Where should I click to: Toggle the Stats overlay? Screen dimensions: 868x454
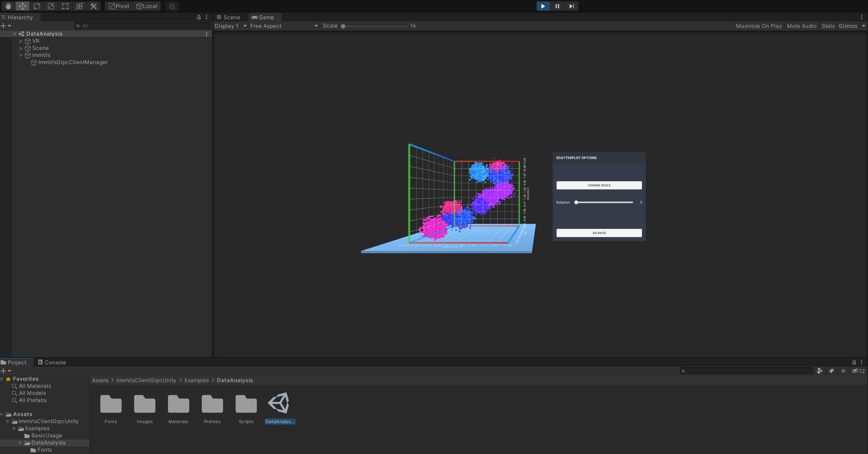pyautogui.click(x=828, y=26)
